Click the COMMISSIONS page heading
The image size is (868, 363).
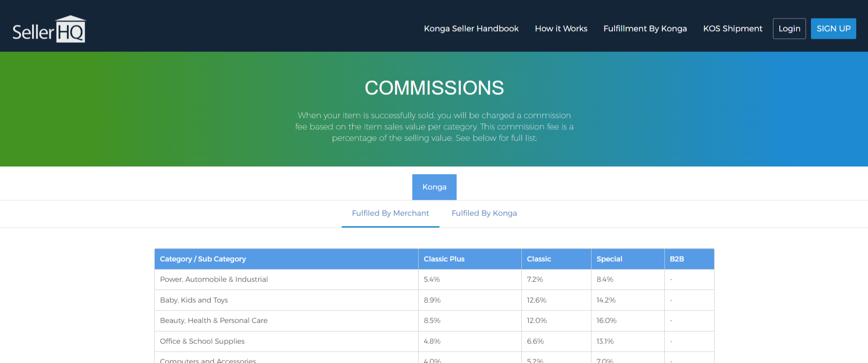tap(434, 88)
